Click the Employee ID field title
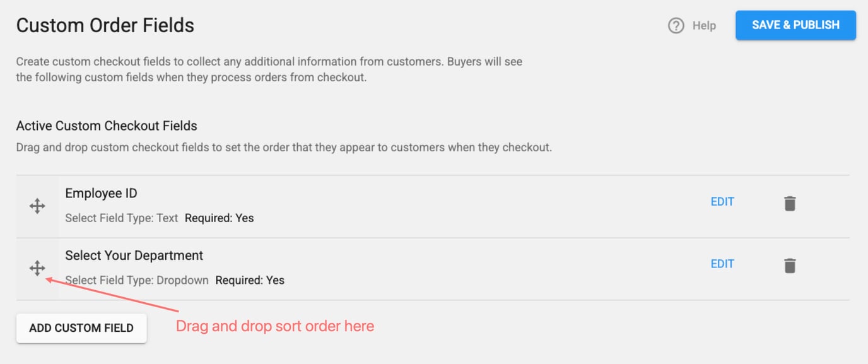868x364 pixels. coord(101,193)
